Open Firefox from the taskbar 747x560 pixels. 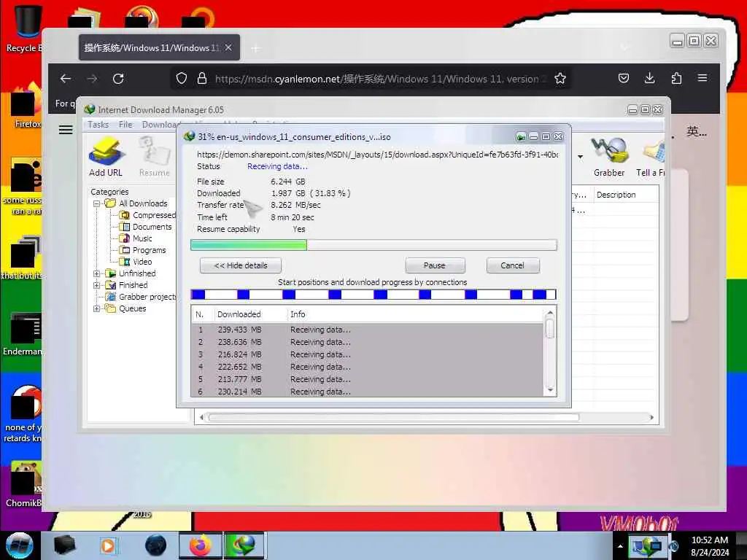click(x=201, y=545)
